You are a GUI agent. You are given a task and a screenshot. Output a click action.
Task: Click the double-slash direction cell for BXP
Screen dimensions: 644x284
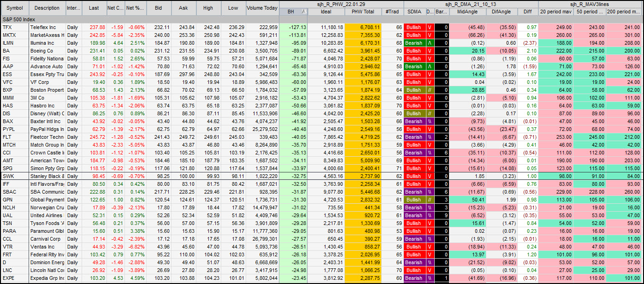click(430, 90)
